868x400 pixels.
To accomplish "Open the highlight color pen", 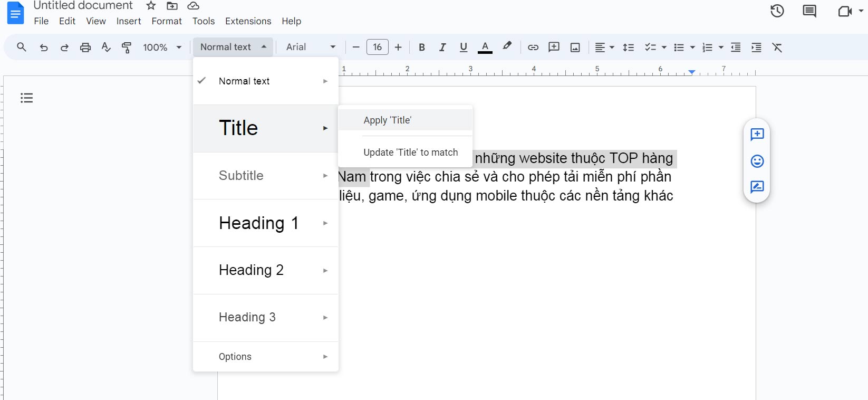I will tap(507, 46).
